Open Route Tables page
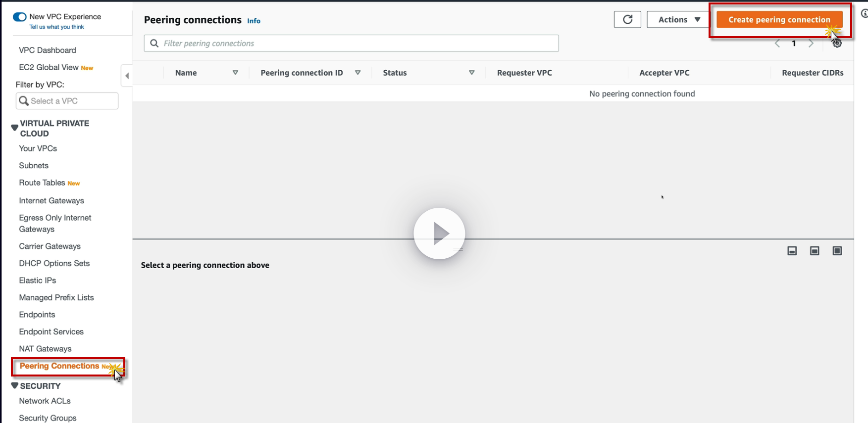 pos(42,183)
